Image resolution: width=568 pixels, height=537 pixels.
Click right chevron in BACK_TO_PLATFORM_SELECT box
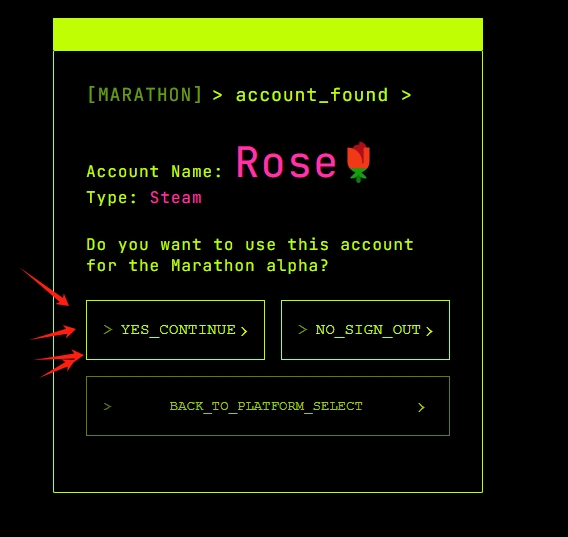pos(421,407)
